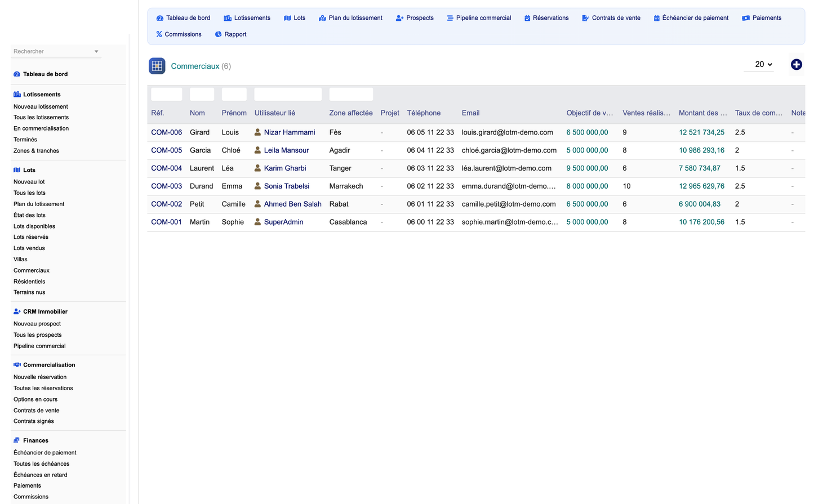Image resolution: width=814 pixels, height=504 pixels.
Task: Select Lots disponibles in the sidebar
Action: pos(34,226)
